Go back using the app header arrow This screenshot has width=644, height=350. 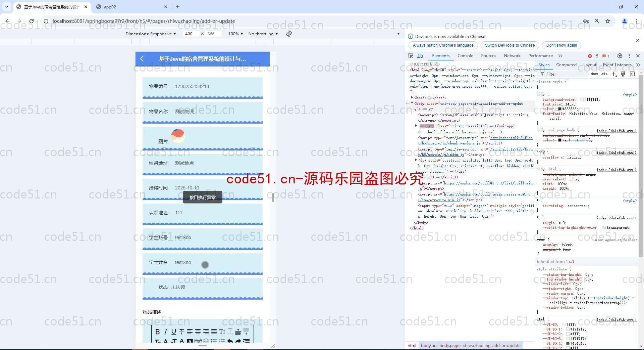[142, 59]
